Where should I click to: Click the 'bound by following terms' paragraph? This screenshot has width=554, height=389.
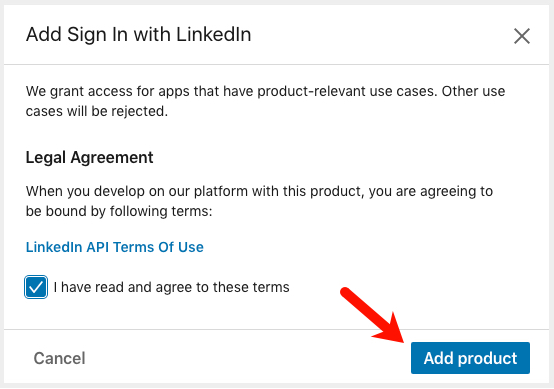click(259, 201)
